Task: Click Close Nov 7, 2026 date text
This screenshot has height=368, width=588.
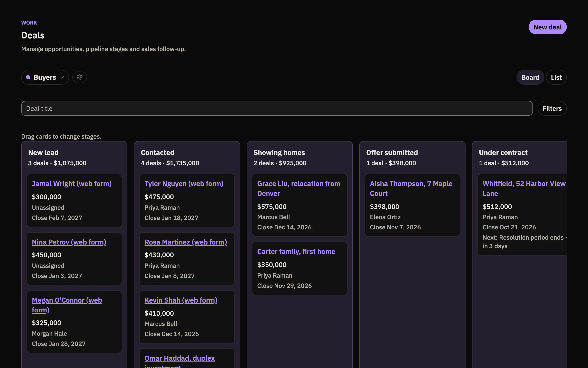Action: tap(395, 227)
